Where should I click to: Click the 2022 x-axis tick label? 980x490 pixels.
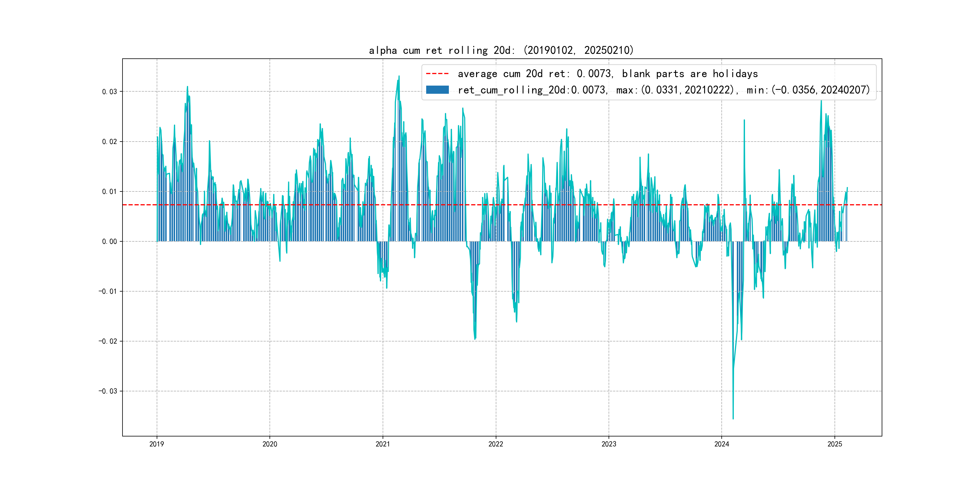click(x=496, y=444)
